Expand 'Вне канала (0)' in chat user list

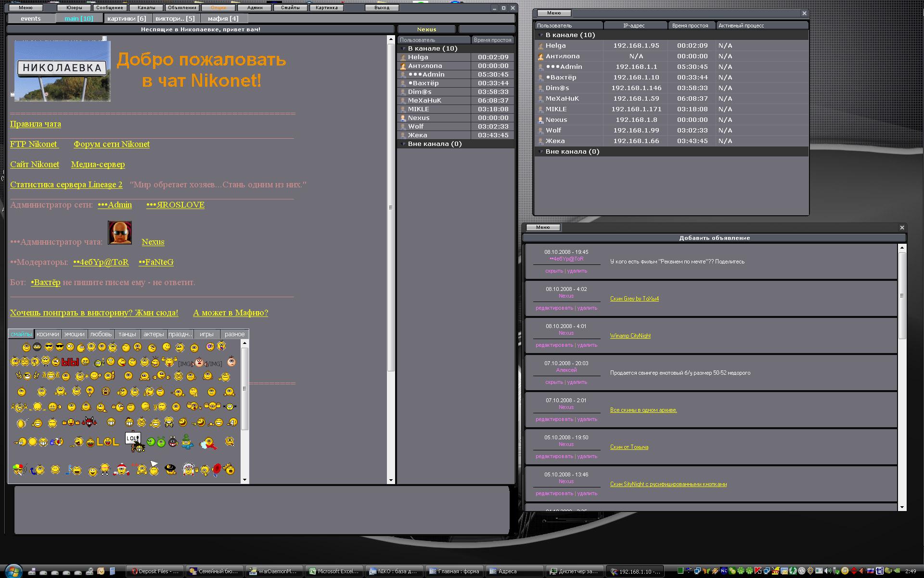[x=403, y=144]
